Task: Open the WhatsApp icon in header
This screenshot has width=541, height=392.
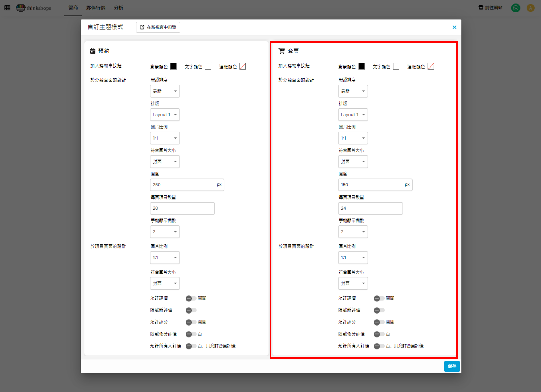Action: [515, 8]
